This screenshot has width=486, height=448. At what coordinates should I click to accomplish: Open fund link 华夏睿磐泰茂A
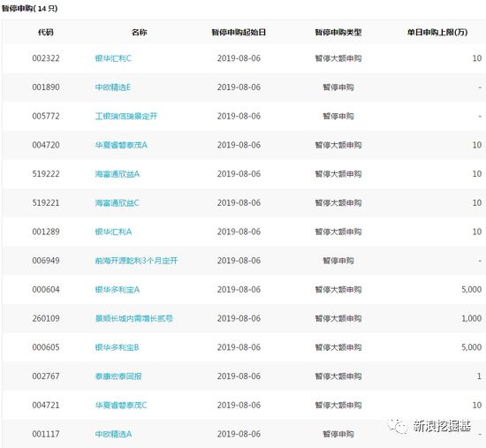click(121, 145)
